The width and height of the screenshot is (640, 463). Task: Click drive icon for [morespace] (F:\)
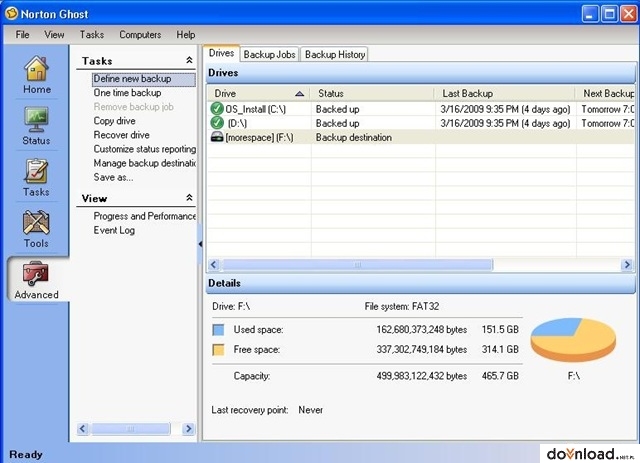[x=217, y=137]
